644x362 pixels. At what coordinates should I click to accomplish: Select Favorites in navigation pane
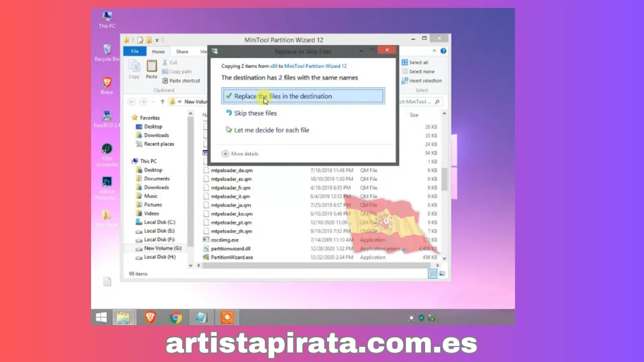click(x=145, y=118)
